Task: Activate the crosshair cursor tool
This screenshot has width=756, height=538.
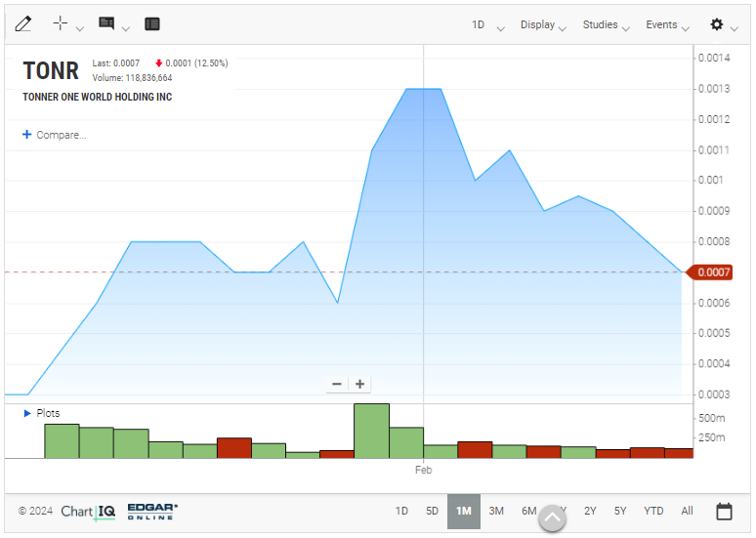Action: pyautogui.click(x=61, y=23)
